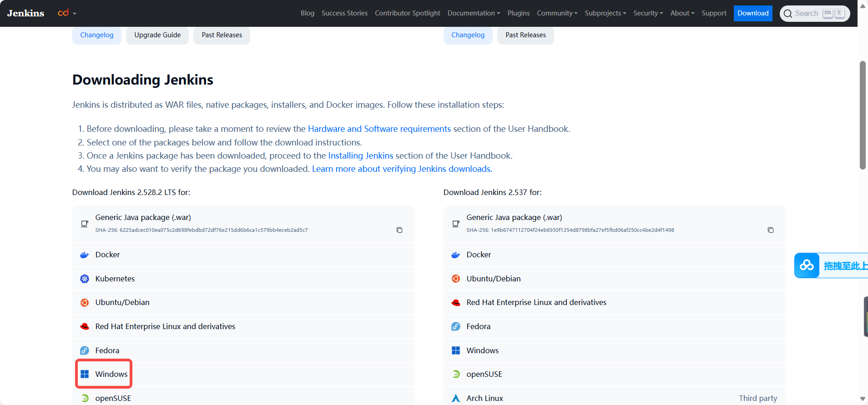Click the search magnifier icon
Image resolution: width=868 pixels, height=405 pixels.
point(788,14)
